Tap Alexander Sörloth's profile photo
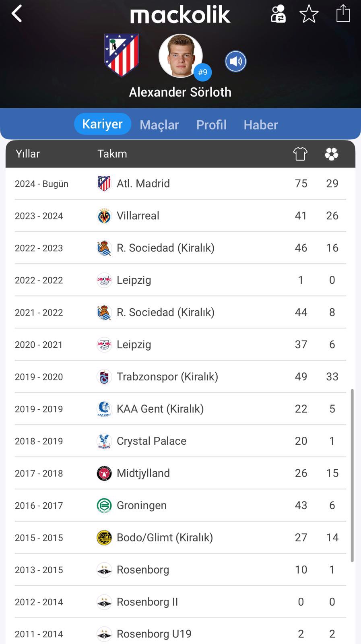 [180, 56]
